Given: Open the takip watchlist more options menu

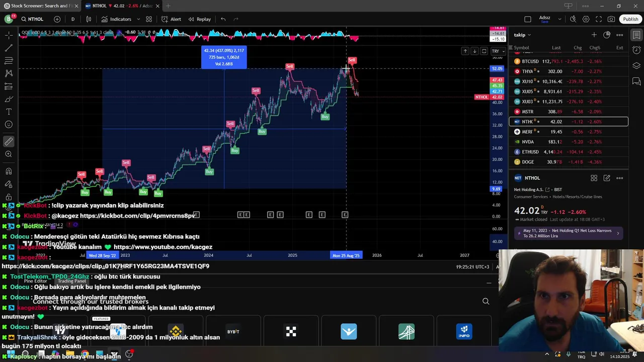Looking at the screenshot, I should tap(620, 35).
